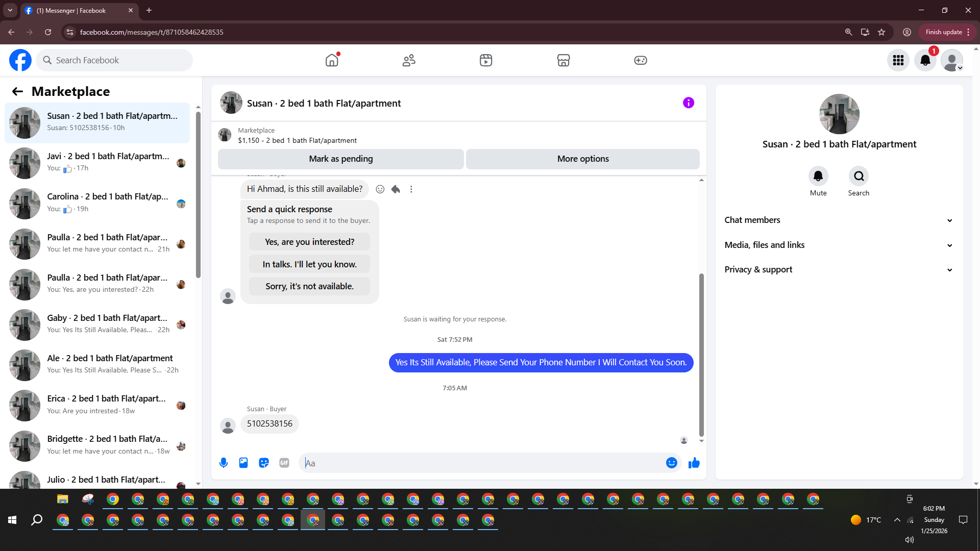Open Erica's conversation
Viewport: 980px width, 551px height.
[x=97, y=405]
